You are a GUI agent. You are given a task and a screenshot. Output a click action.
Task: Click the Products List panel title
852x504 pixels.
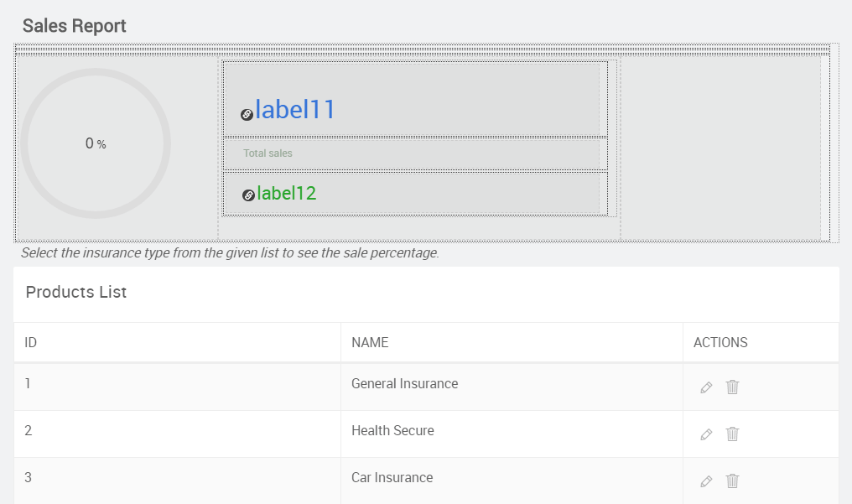point(76,293)
